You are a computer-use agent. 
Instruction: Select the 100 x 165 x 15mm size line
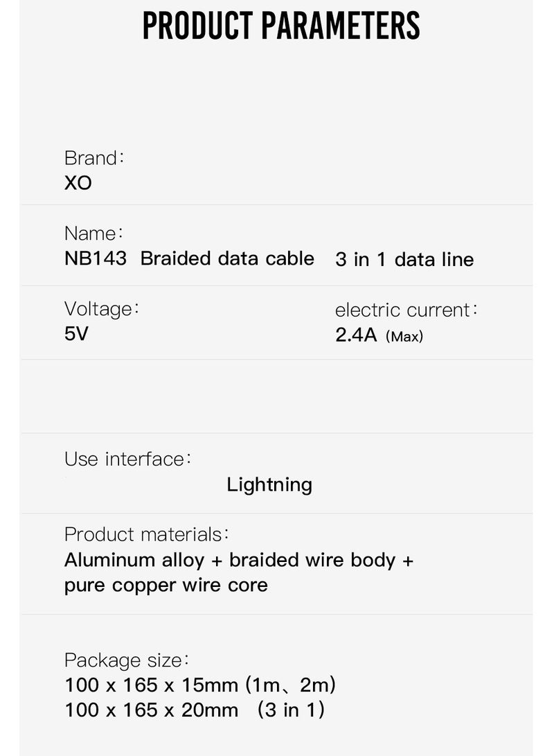(200, 685)
